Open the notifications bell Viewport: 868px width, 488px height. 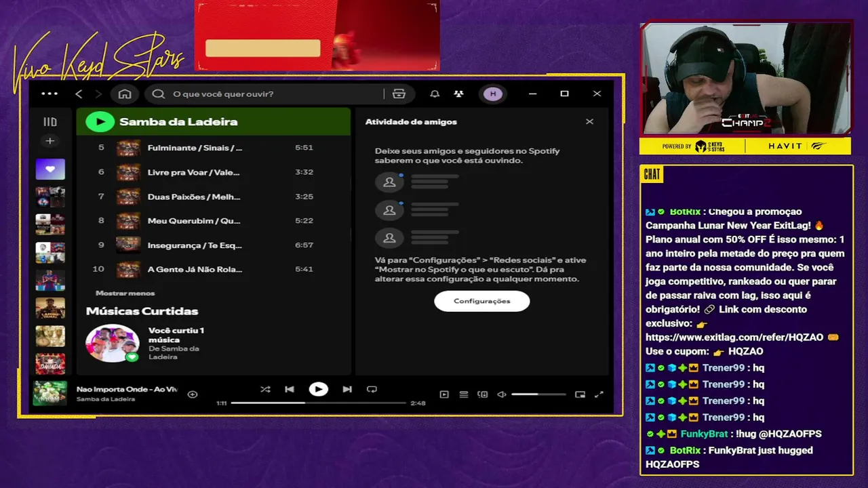435,94
